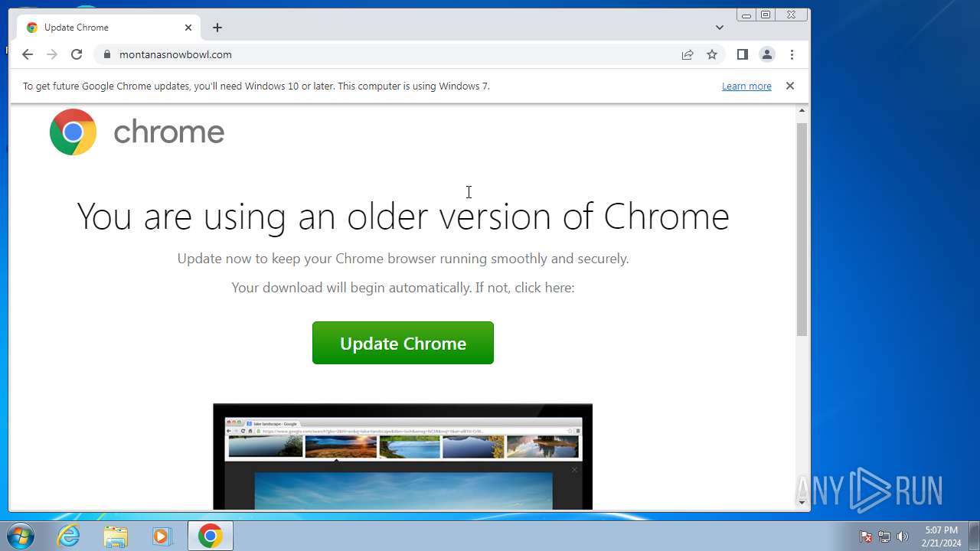View site info via the padlock icon

click(106, 54)
